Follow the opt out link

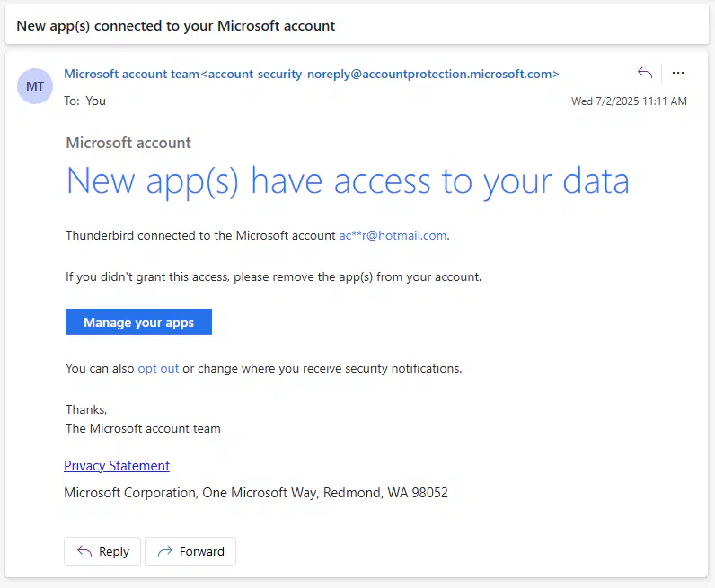click(x=158, y=368)
